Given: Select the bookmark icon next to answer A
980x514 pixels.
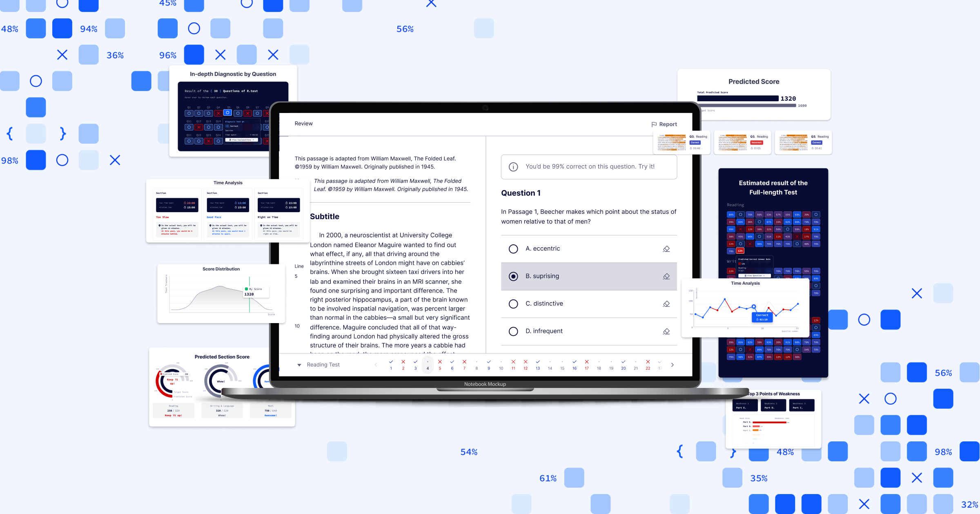Looking at the screenshot, I should pyautogui.click(x=666, y=248).
